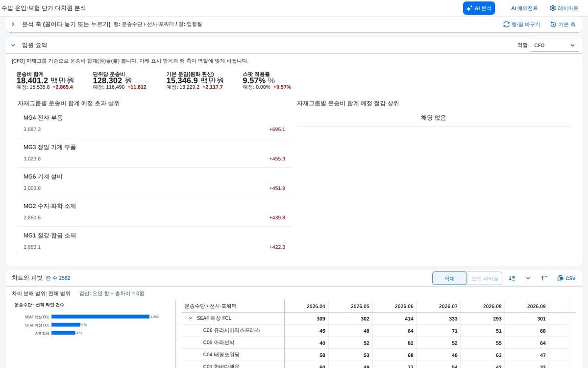The height and width of the screenshot is (368, 588).
Task: Export the pivot as CSV
Action: point(566,278)
